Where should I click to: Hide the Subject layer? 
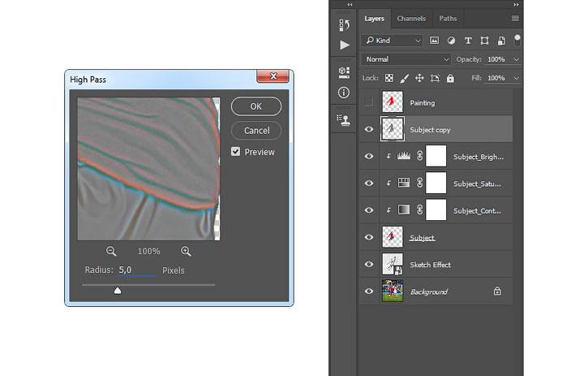click(x=369, y=237)
